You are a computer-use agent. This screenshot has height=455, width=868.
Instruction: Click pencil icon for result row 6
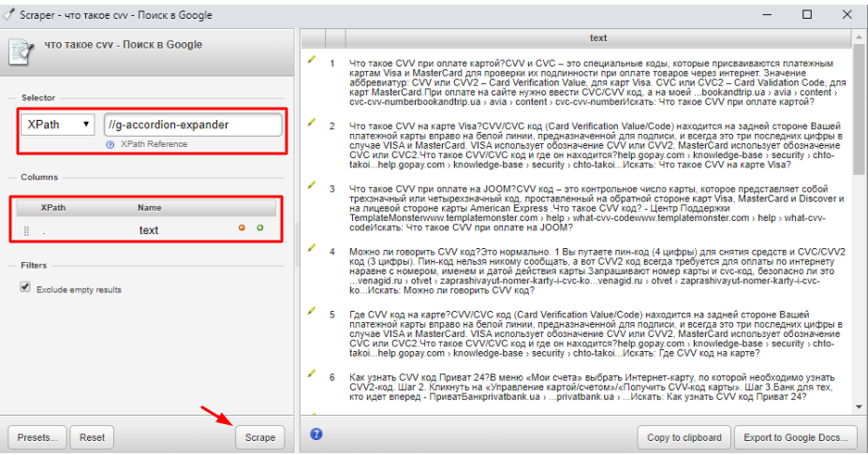tap(312, 374)
